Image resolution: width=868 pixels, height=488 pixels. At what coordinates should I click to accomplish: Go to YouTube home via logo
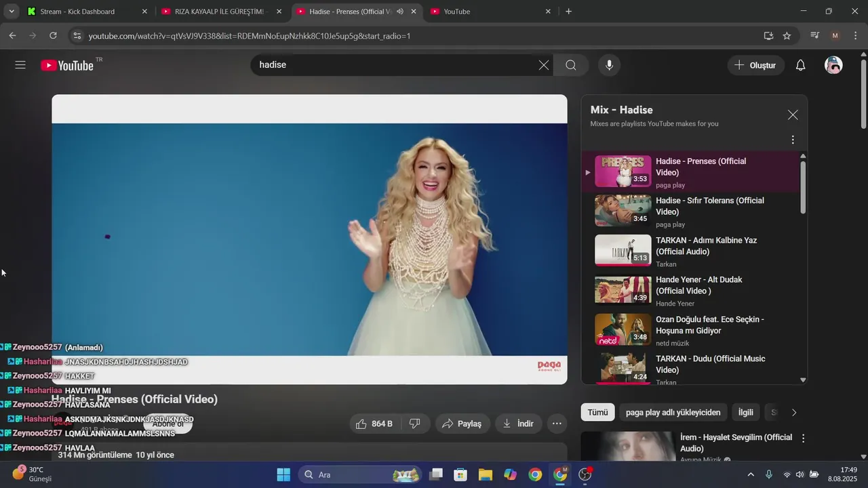67,65
